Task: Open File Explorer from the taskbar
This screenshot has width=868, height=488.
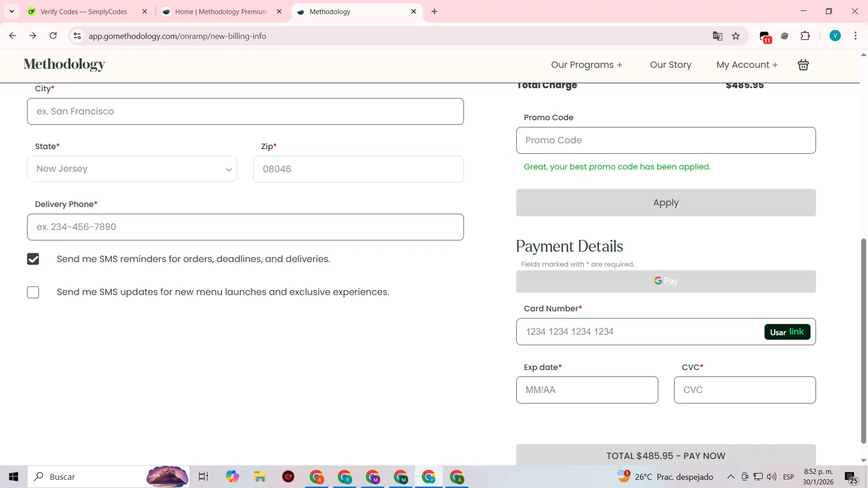Action: coord(260,477)
